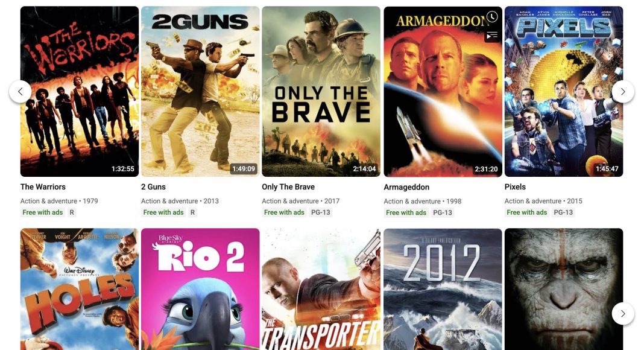The height and width of the screenshot is (350, 644).
Task: Click the Pixels title link
Action: pos(515,187)
